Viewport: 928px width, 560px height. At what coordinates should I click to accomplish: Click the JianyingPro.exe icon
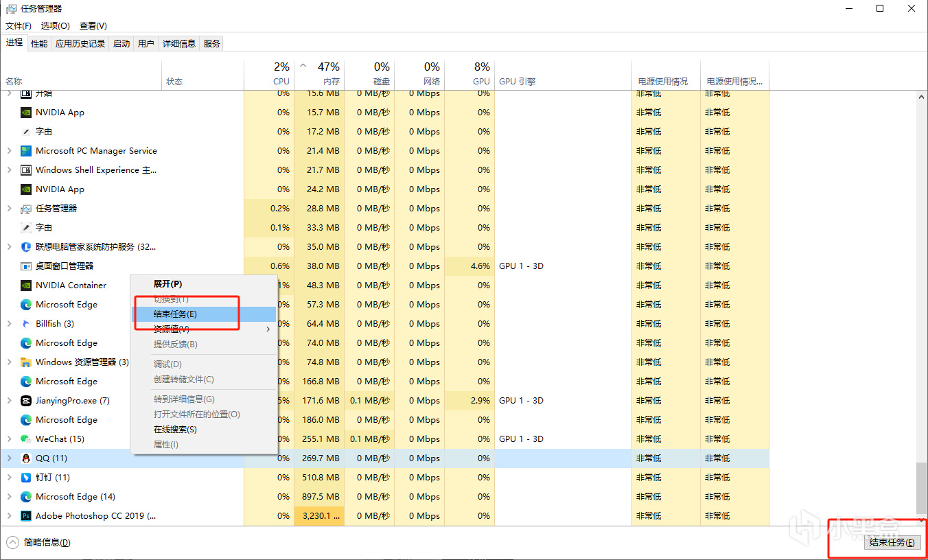coord(26,401)
